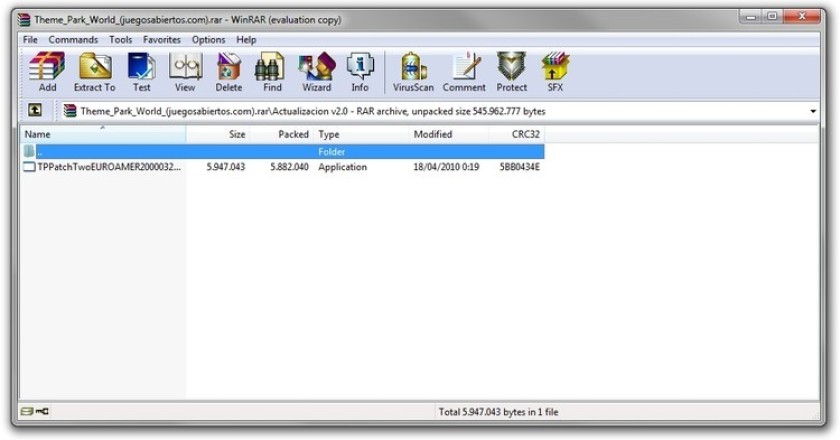Click modified date 18/04/2010 0:19
The height and width of the screenshot is (440, 840).
(x=446, y=167)
